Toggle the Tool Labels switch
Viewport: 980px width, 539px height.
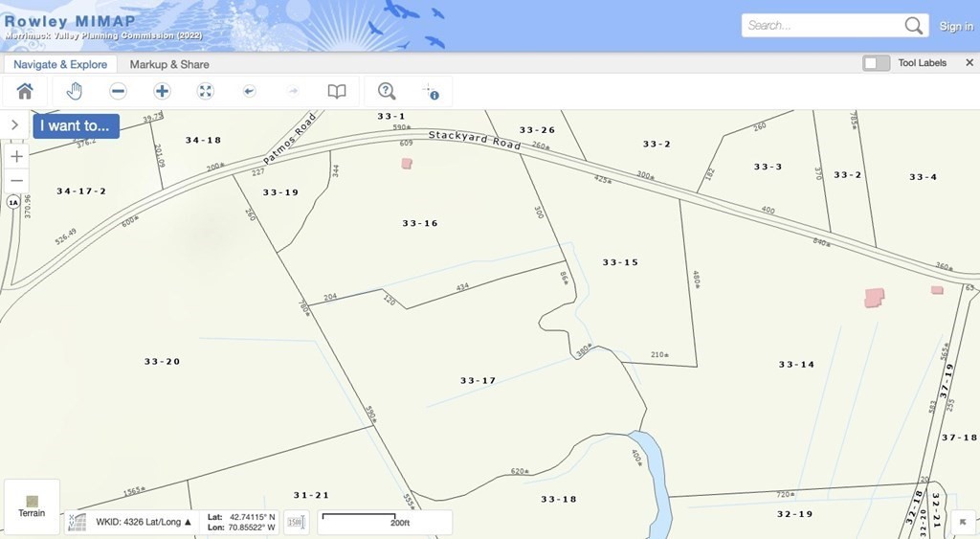pos(876,63)
